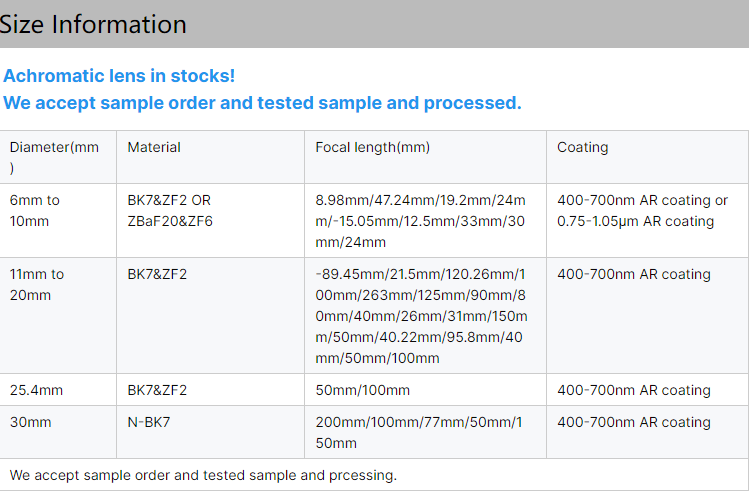Select the Coating column header

pos(582,147)
